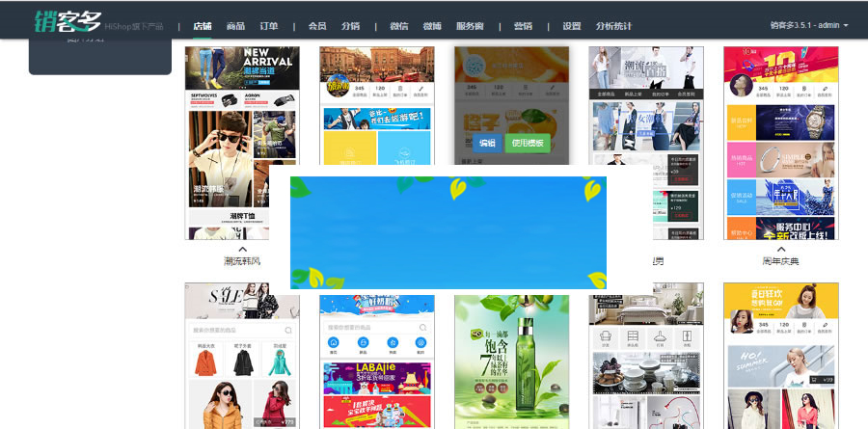Switch to the 微信 section
The image size is (868, 429).
point(399,26)
